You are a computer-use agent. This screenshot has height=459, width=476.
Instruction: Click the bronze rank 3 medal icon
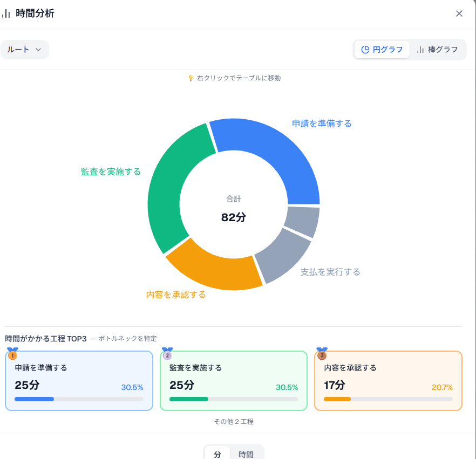coord(322,355)
